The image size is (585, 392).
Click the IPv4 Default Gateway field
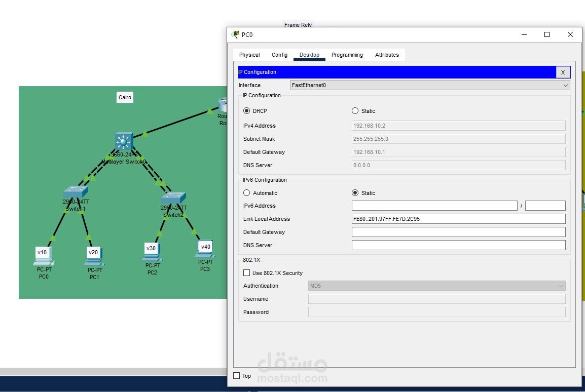(x=459, y=152)
